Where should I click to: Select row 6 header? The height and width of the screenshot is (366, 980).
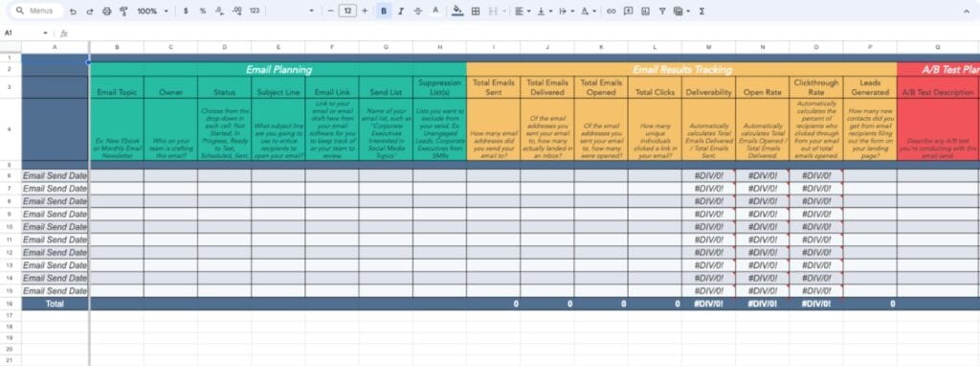click(11, 175)
